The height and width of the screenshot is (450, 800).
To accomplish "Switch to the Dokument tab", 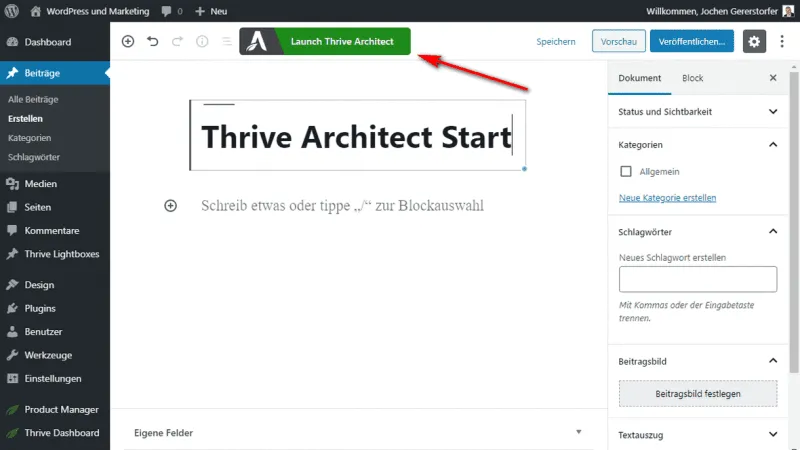I will coord(639,78).
